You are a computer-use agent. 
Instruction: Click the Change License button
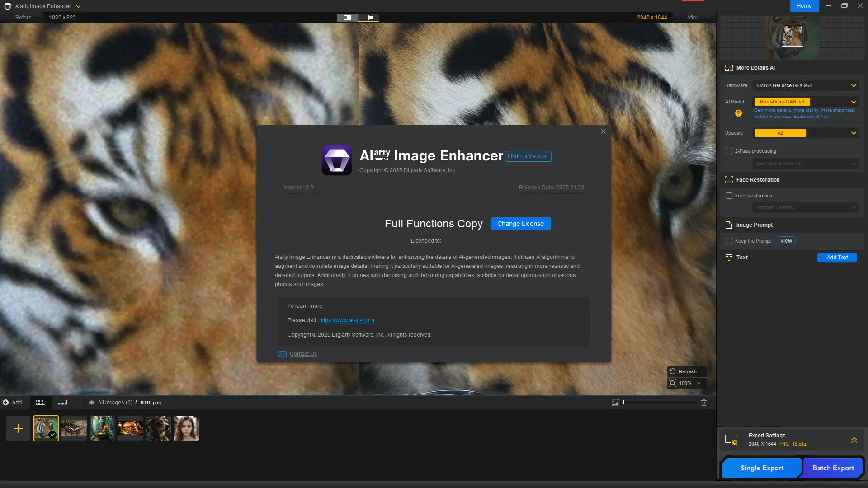click(520, 224)
